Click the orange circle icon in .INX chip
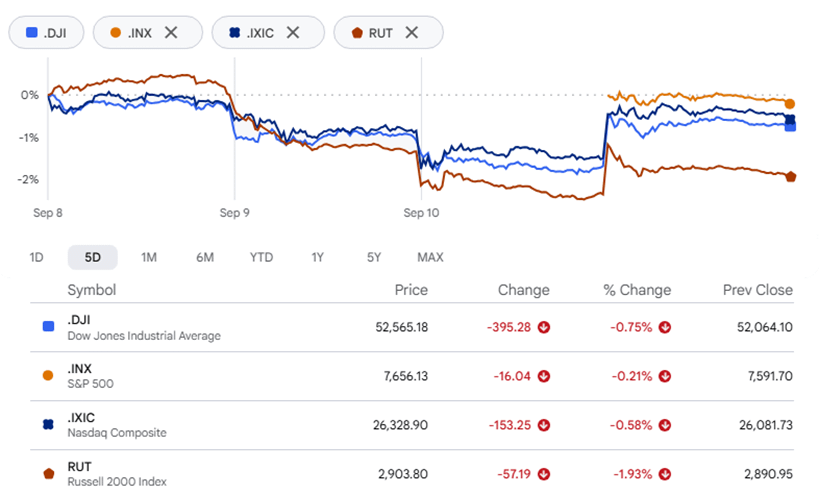819x494 pixels. pyautogui.click(x=115, y=33)
